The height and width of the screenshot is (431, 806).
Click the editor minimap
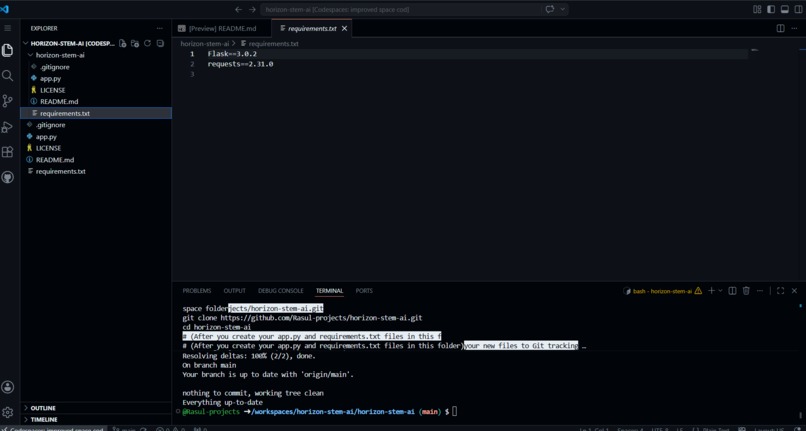[755, 50]
